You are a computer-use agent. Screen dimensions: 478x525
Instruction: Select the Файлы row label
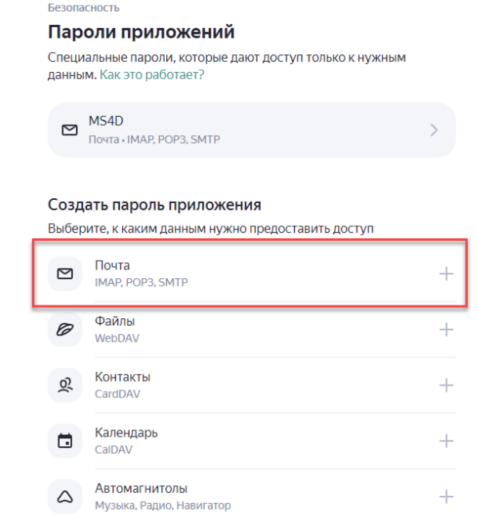pyautogui.click(x=115, y=321)
